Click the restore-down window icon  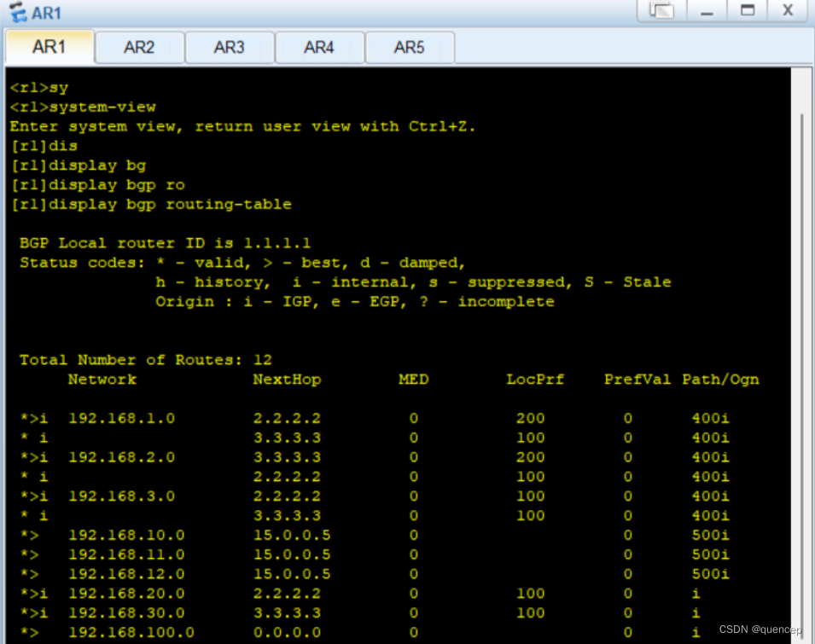[x=661, y=10]
